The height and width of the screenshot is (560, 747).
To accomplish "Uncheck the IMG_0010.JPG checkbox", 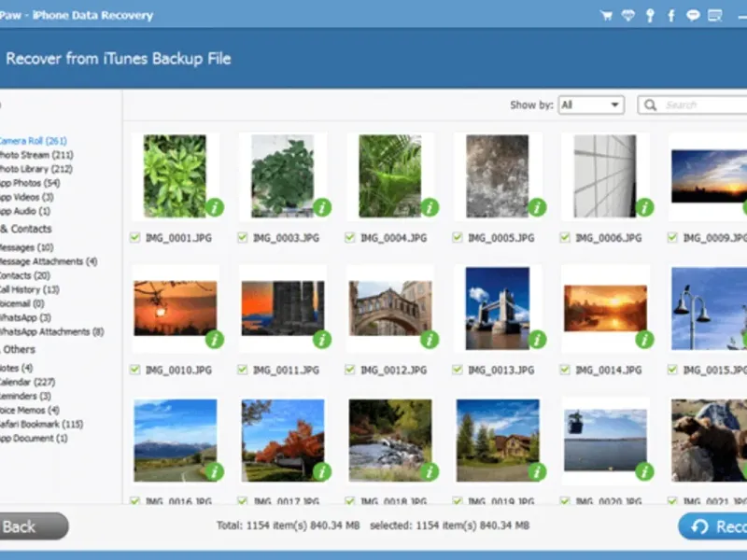I will [134, 370].
